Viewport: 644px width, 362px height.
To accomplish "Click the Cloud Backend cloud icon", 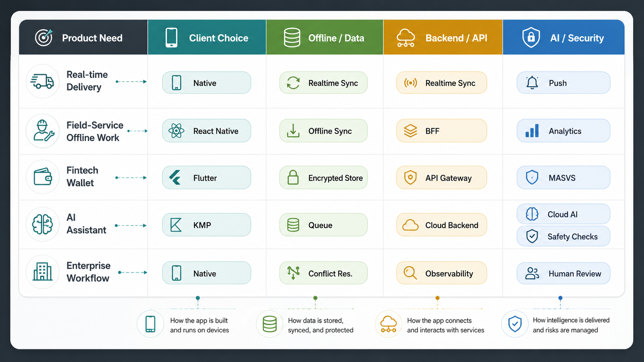I will pyautogui.click(x=410, y=225).
